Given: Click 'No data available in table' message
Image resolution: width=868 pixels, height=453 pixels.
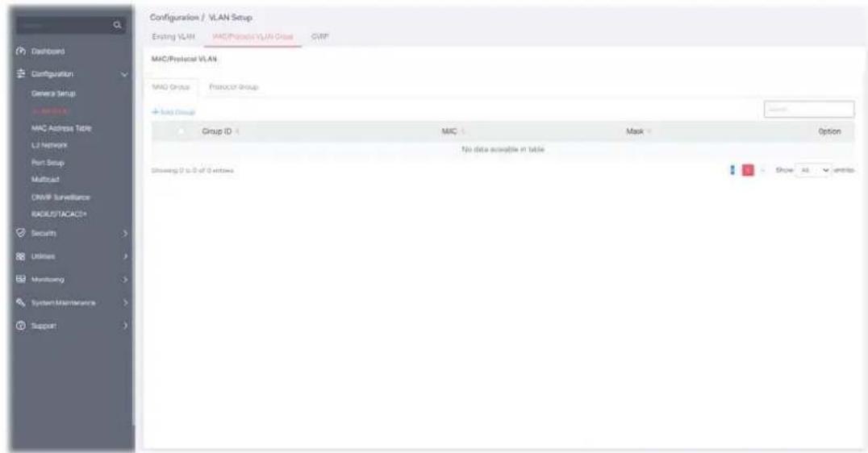Looking at the screenshot, I should tap(503, 149).
